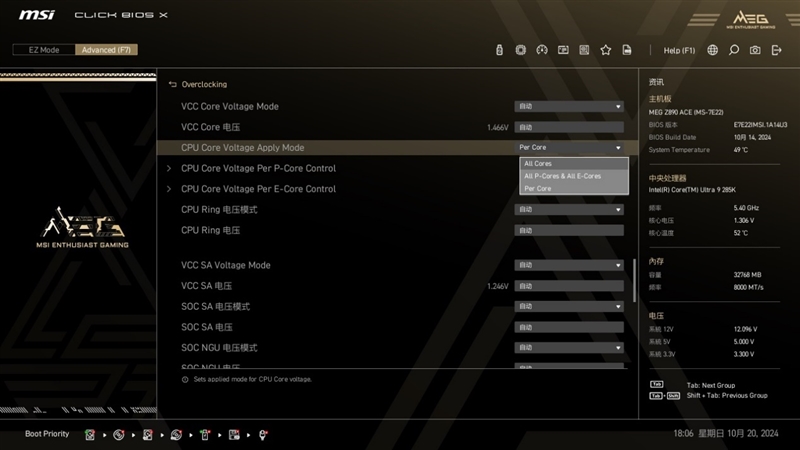This screenshot has height=450, width=800.
Task: Take screenshot with camera icon
Action: click(x=755, y=50)
